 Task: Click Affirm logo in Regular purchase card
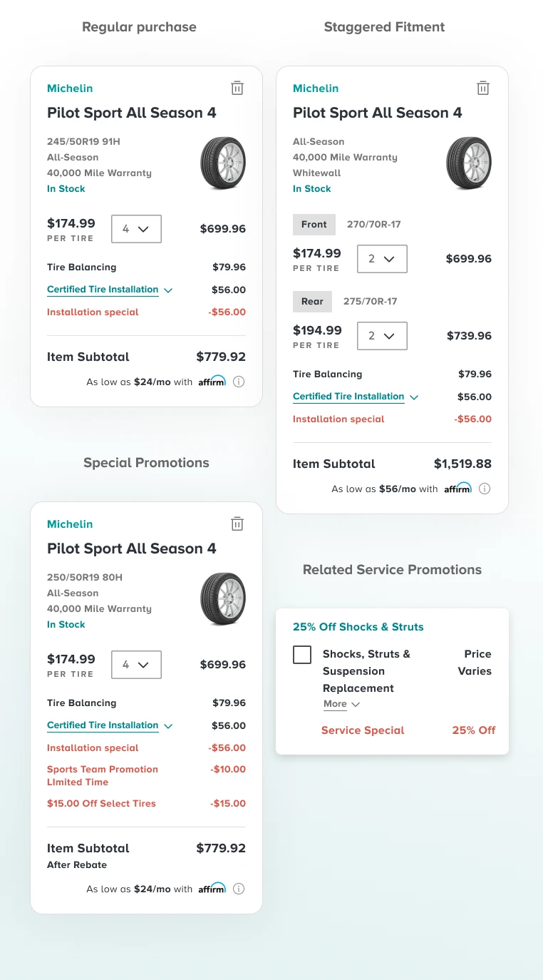(x=212, y=382)
